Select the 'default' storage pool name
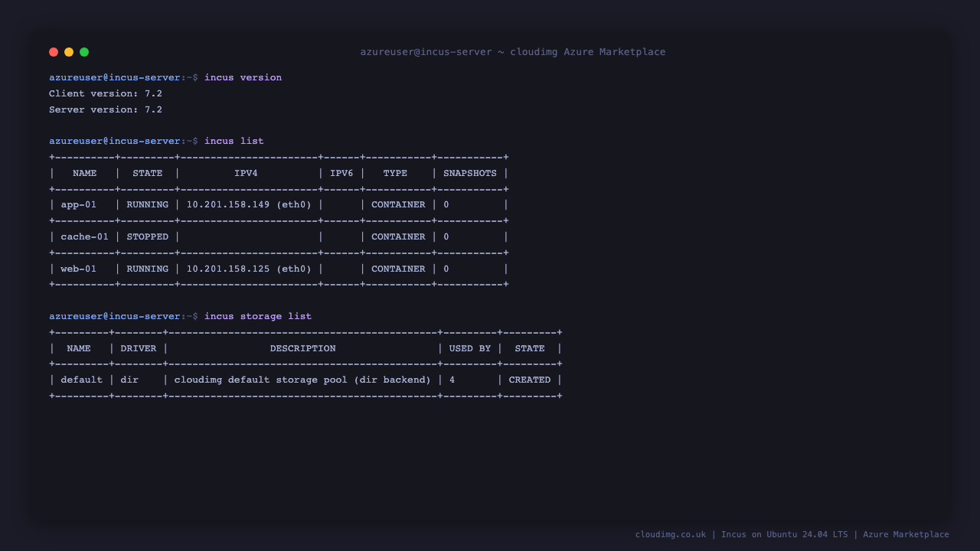 [x=82, y=380]
